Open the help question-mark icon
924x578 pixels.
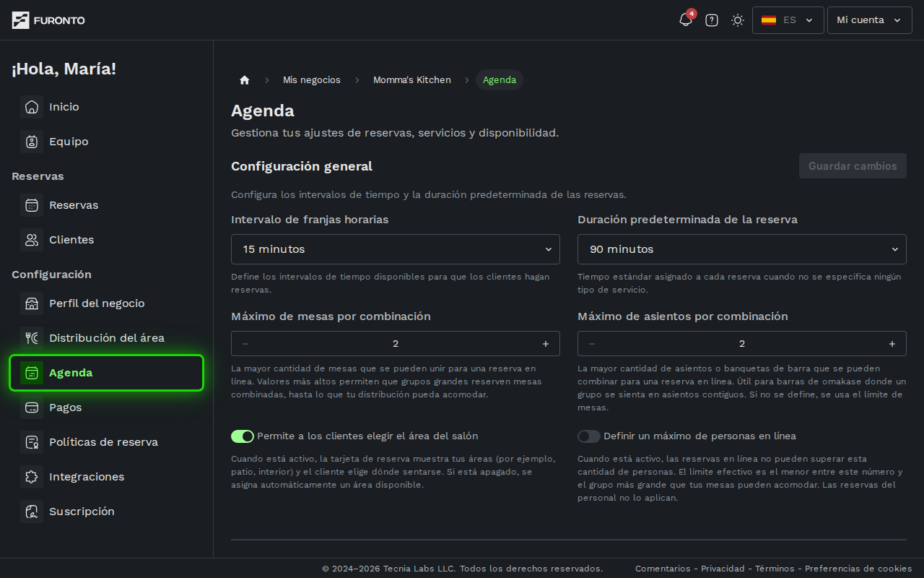[x=712, y=20]
